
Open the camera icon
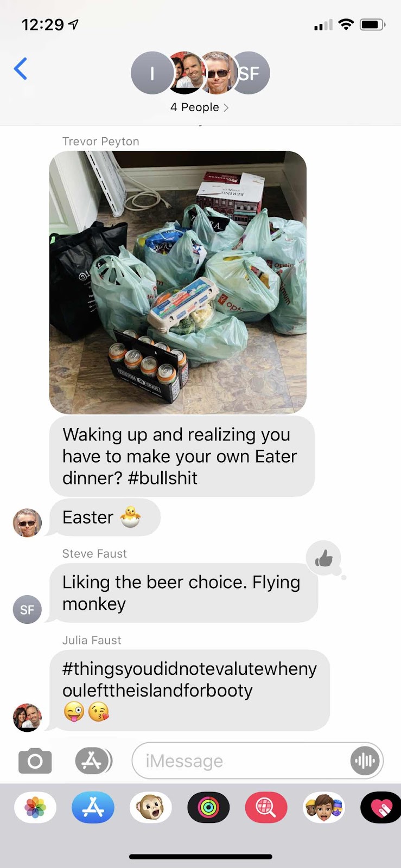point(35,761)
